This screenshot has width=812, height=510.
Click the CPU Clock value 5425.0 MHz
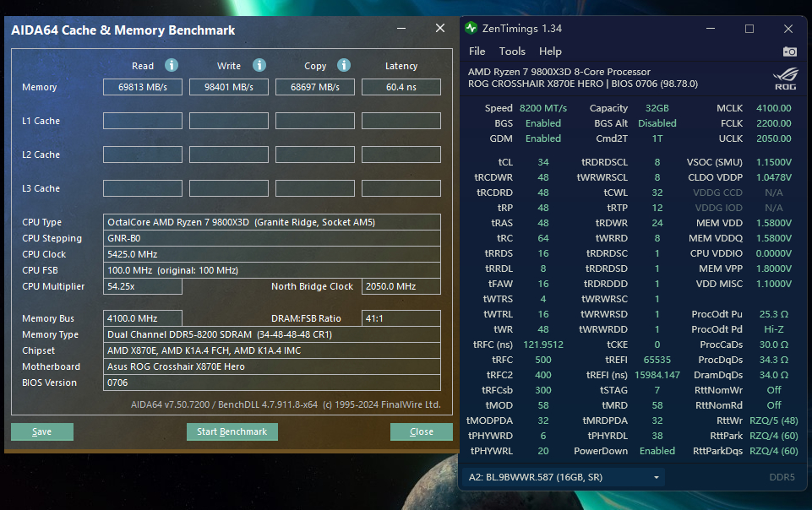point(272,254)
